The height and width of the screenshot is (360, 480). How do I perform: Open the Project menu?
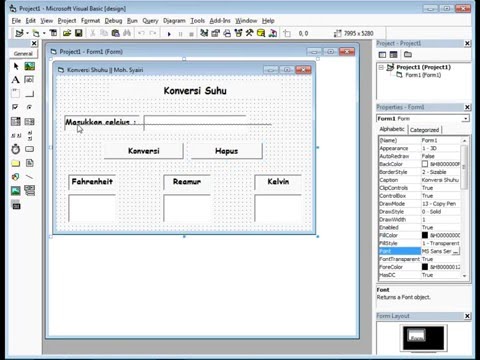point(67,21)
